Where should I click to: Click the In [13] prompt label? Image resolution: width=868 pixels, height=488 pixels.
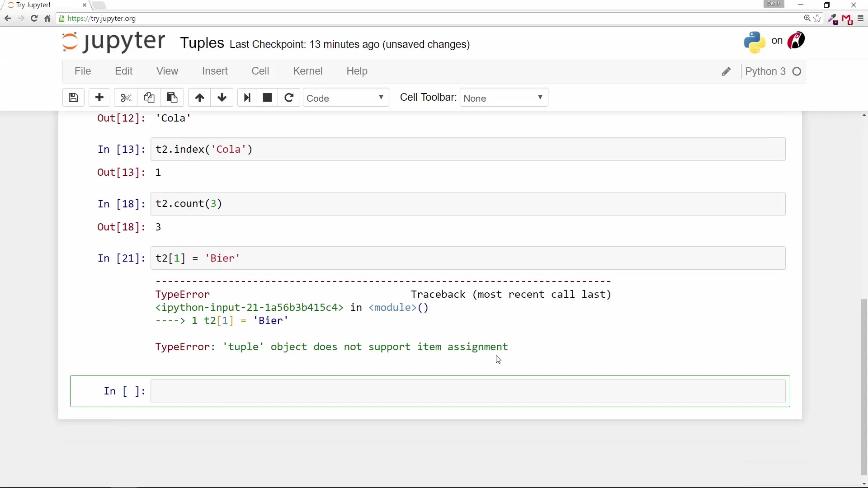(x=121, y=149)
